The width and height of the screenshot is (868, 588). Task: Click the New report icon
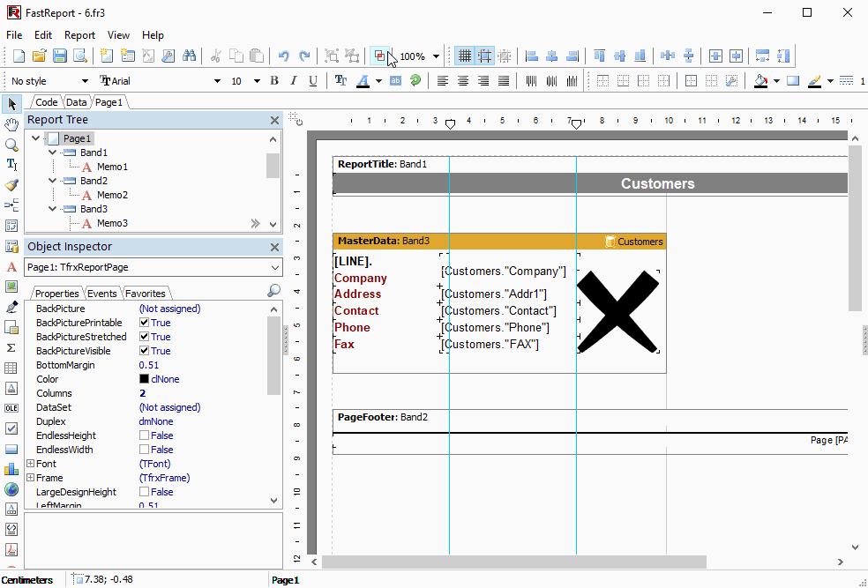pos(19,56)
